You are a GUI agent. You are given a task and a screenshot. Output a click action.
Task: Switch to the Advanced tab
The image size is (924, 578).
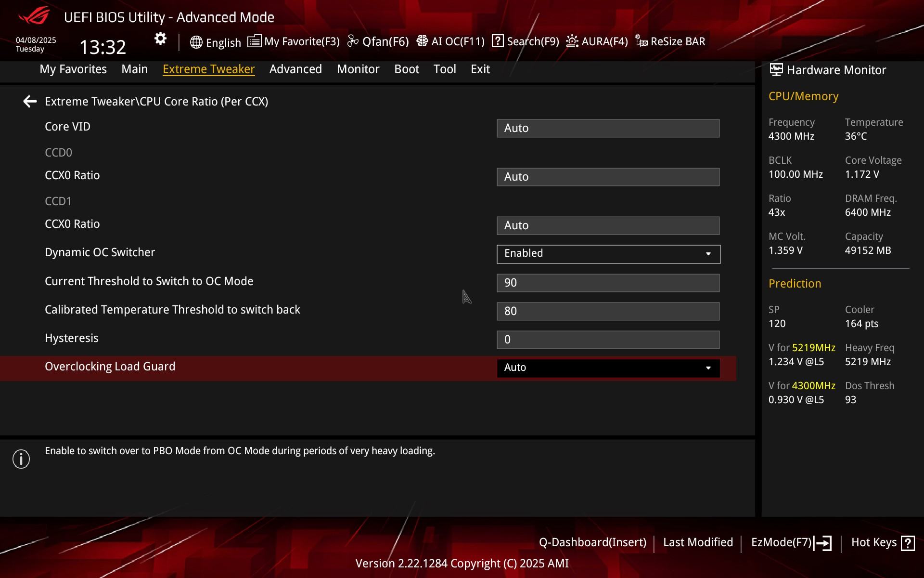click(295, 69)
